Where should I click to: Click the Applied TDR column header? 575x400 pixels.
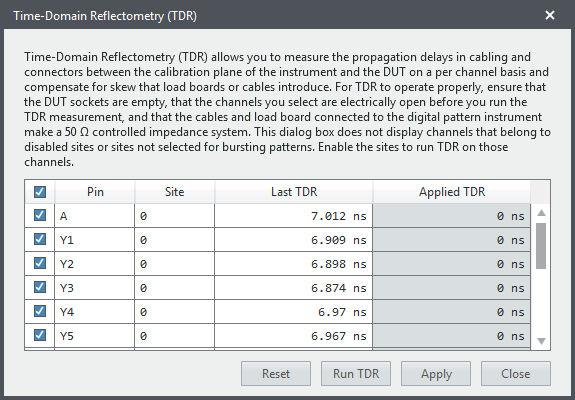coord(452,192)
